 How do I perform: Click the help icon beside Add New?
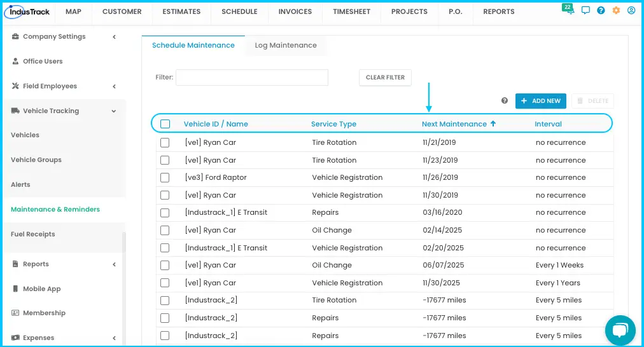pyautogui.click(x=505, y=100)
